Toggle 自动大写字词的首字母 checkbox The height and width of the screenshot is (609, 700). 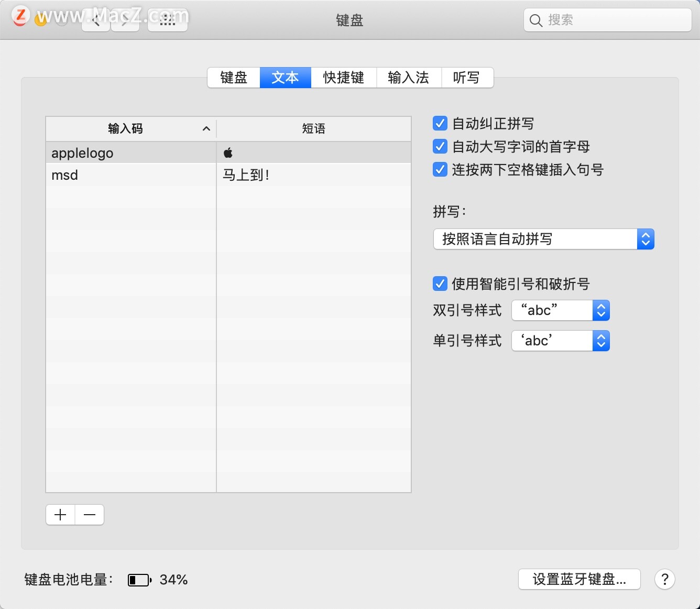(440, 146)
